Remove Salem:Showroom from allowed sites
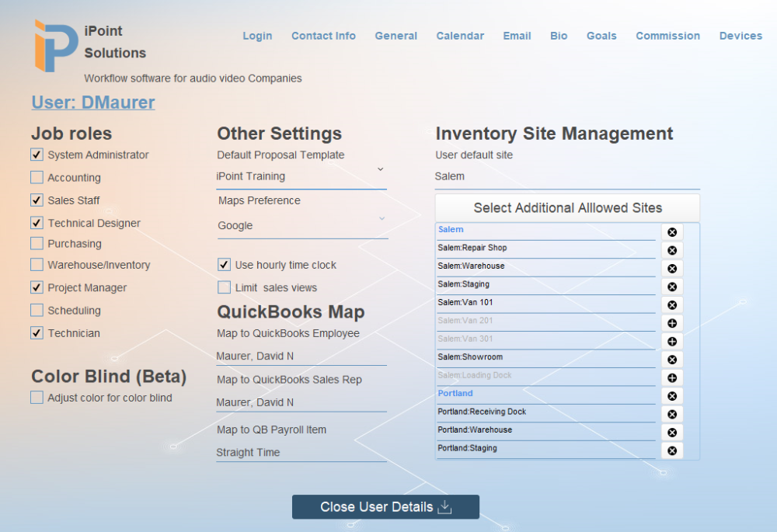 coord(671,359)
